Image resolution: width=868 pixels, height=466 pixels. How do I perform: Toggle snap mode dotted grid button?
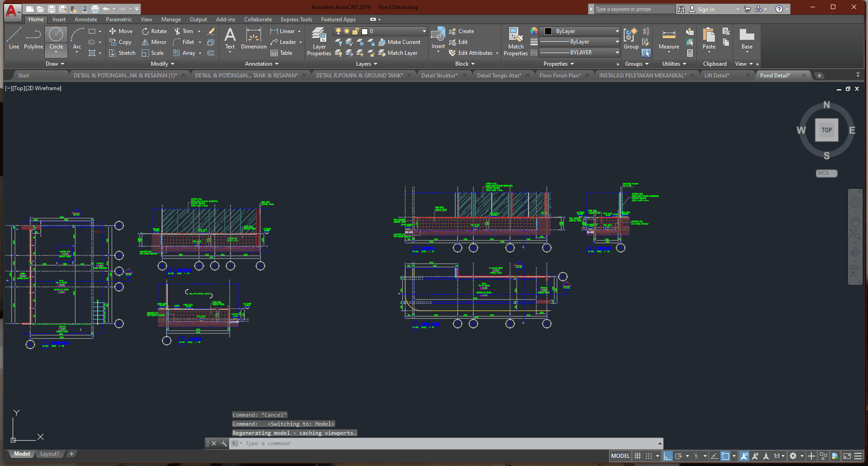pos(649,456)
